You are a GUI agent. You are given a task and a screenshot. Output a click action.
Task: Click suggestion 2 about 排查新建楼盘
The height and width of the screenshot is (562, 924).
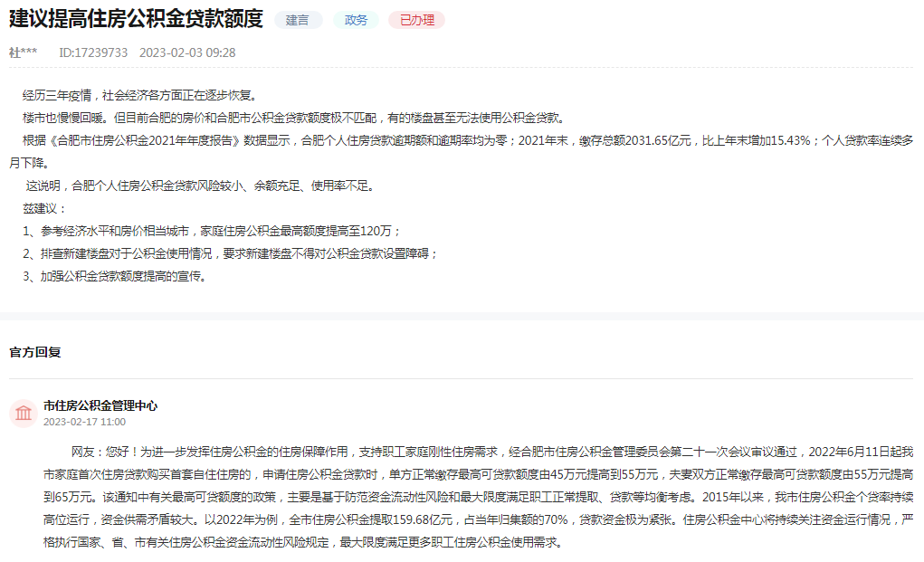pyautogui.click(x=231, y=253)
